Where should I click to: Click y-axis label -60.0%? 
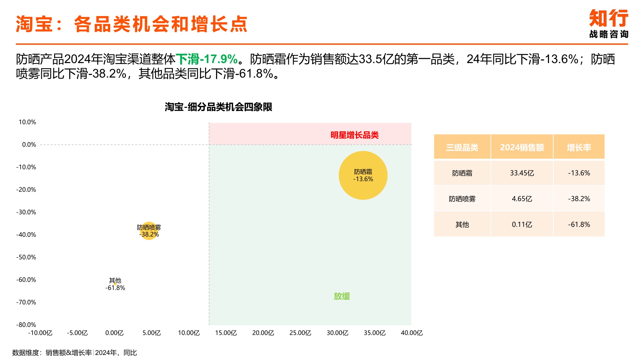pyautogui.click(x=26, y=280)
